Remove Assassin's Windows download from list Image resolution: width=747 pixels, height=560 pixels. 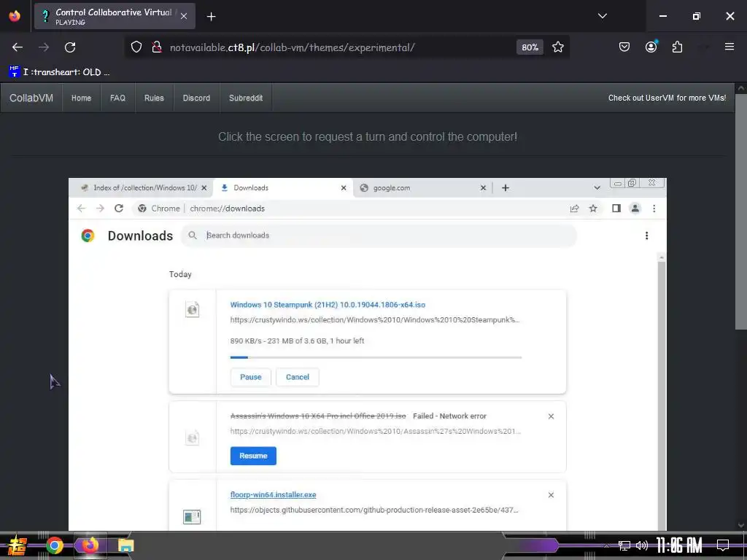tap(551, 416)
